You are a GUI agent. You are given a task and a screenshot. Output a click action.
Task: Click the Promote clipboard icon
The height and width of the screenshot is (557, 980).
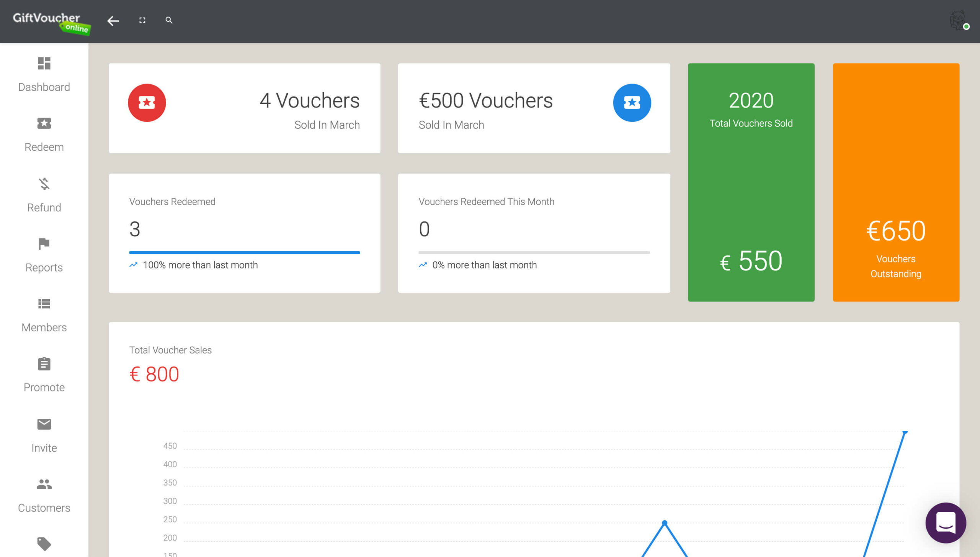tap(44, 364)
